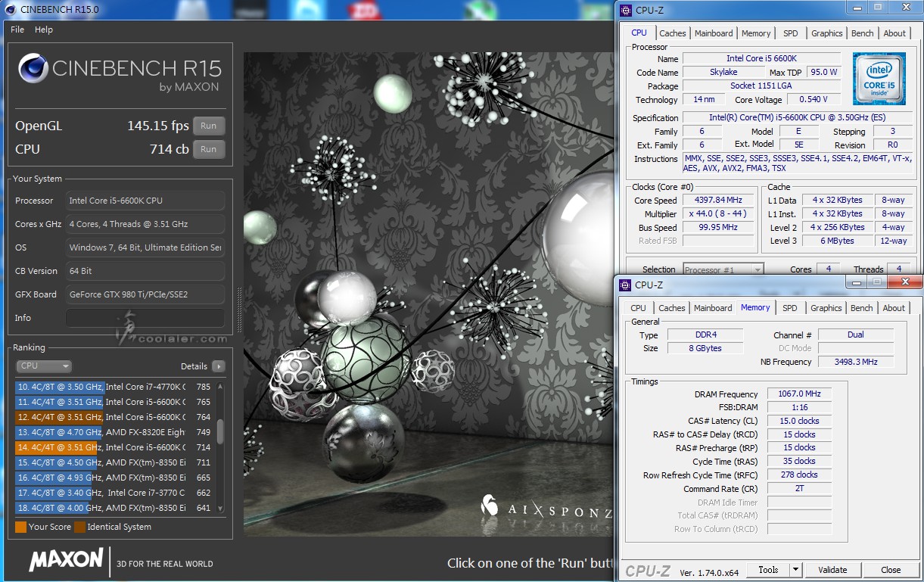Image resolution: width=924 pixels, height=582 pixels.
Task: Switch to CPU tab in lower CPU-Z
Action: [x=639, y=308]
